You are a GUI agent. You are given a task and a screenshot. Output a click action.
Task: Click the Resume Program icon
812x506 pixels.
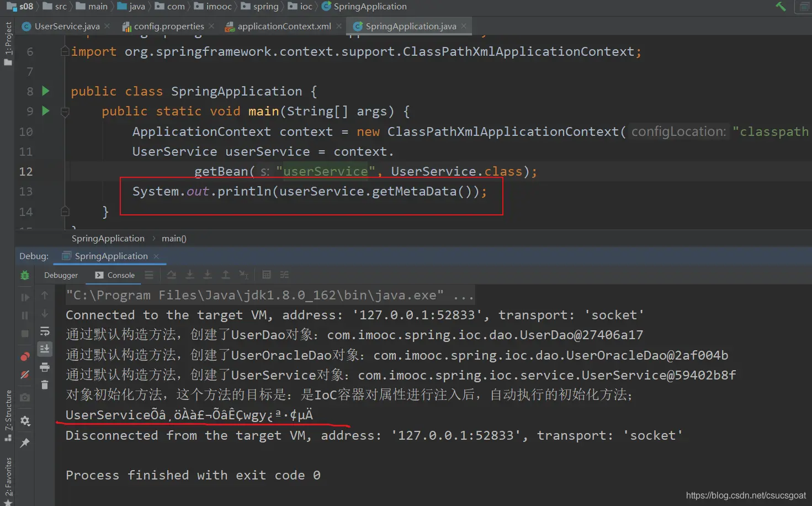click(25, 298)
